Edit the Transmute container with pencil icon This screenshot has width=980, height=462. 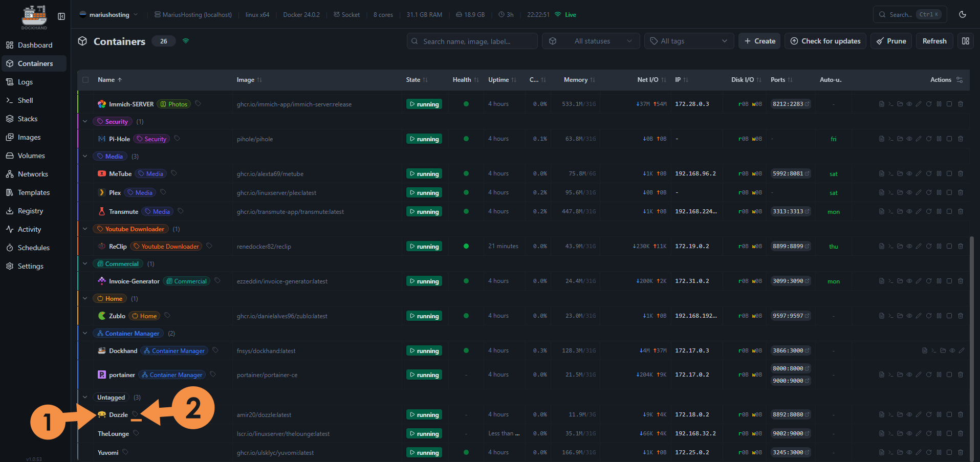(919, 211)
